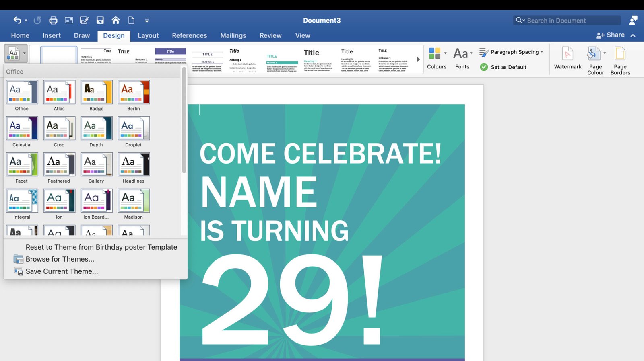This screenshot has height=361, width=644.
Task: Apply the Gallery theme
Action: point(96,164)
